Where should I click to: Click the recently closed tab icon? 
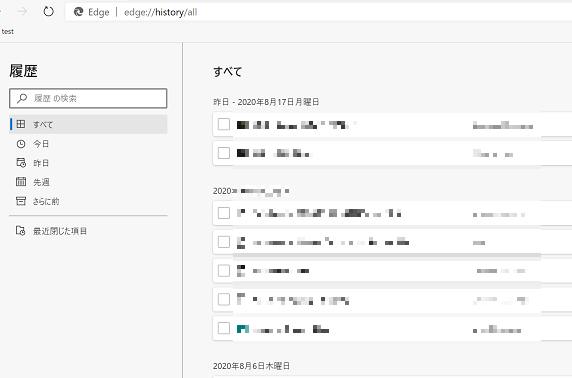[x=20, y=231]
